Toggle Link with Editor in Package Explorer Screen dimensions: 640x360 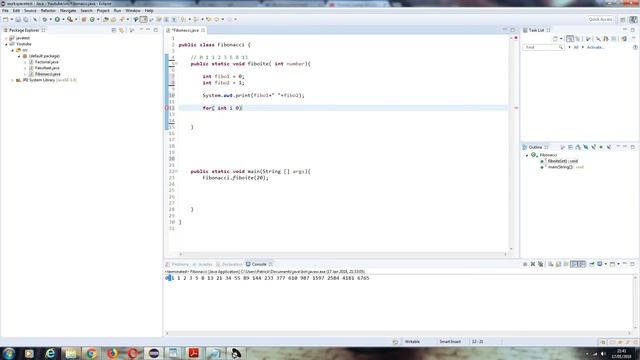pyautogui.click(x=121, y=30)
